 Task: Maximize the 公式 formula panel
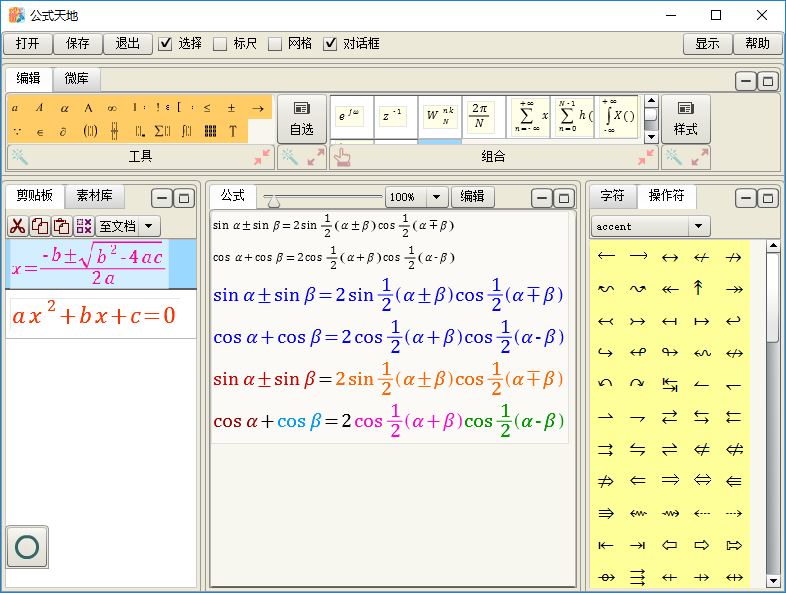point(564,199)
